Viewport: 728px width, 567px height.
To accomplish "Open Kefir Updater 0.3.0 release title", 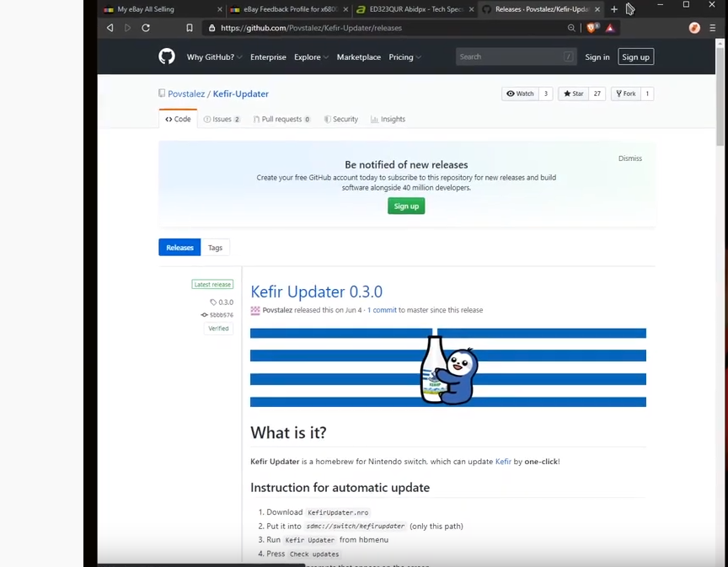I will (x=316, y=292).
